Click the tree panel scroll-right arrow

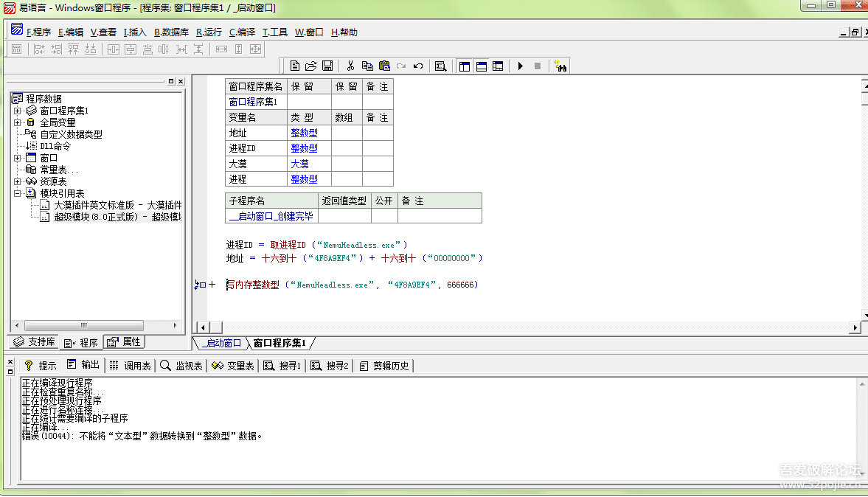tap(176, 325)
